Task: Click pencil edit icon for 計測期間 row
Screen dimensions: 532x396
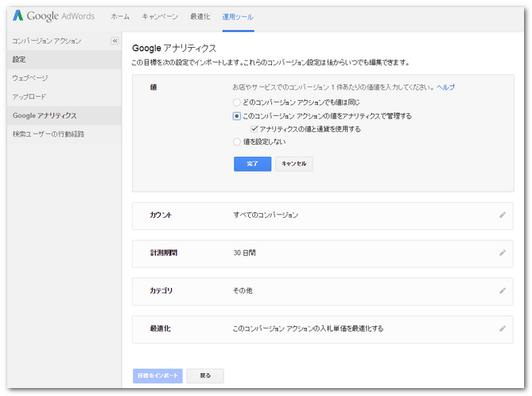Action: click(x=502, y=253)
